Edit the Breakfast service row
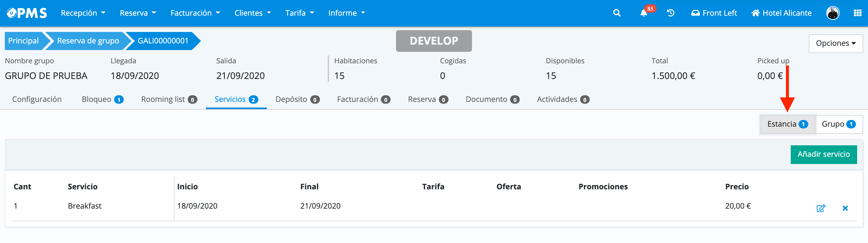The height and width of the screenshot is (243, 868). click(x=821, y=208)
